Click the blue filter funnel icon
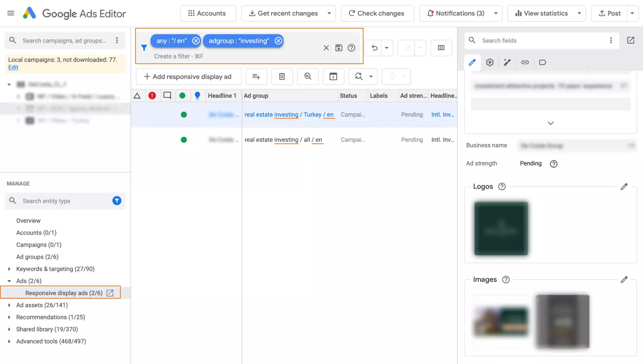The image size is (643, 364). [x=144, y=48]
